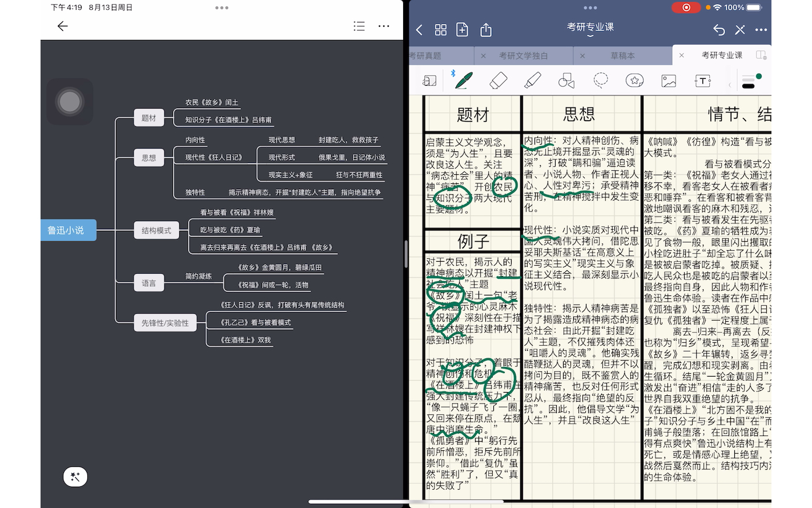Select the Highlighter tool
The image size is (812, 508).
[x=532, y=81]
